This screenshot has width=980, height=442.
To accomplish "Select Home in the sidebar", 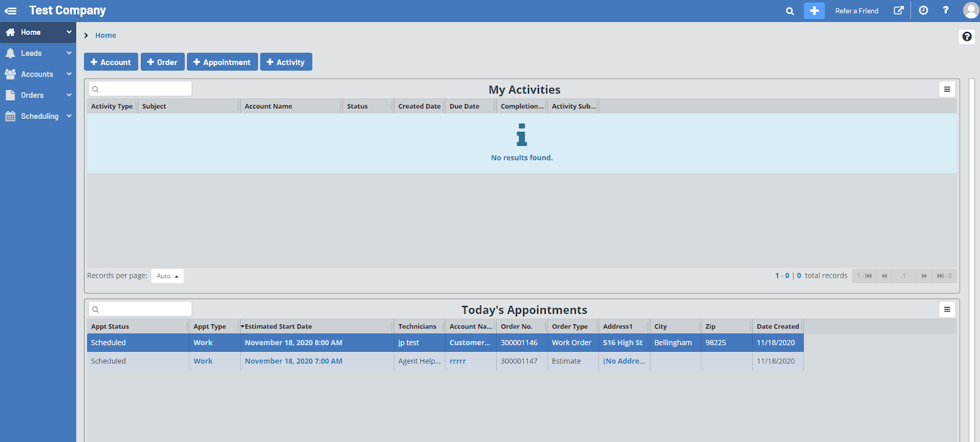I will [31, 32].
